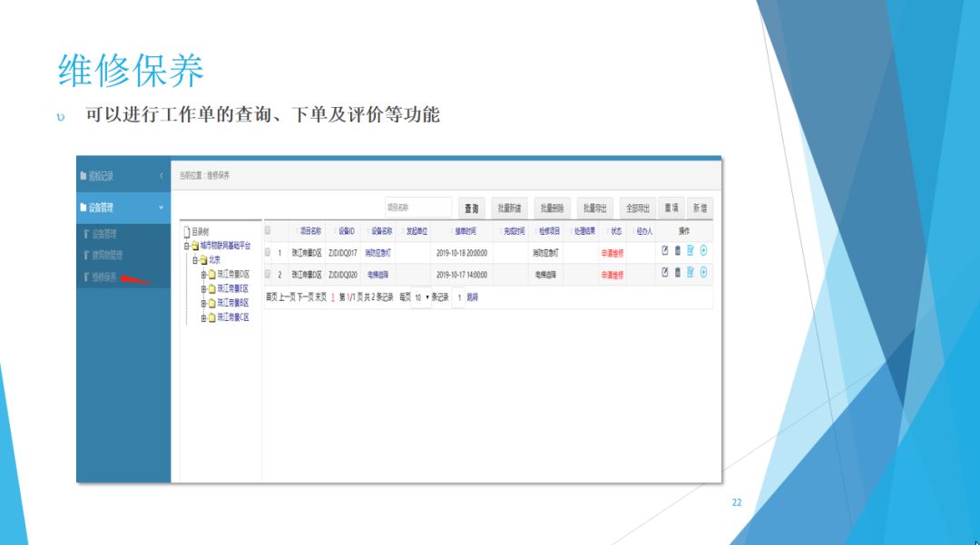The width and height of the screenshot is (980, 545).
Task: Click folder icon beside 设备管理 sidebar header
Action: (x=83, y=208)
